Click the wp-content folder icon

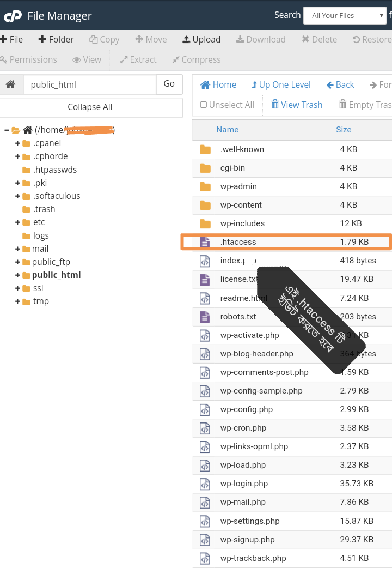(x=205, y=205)
